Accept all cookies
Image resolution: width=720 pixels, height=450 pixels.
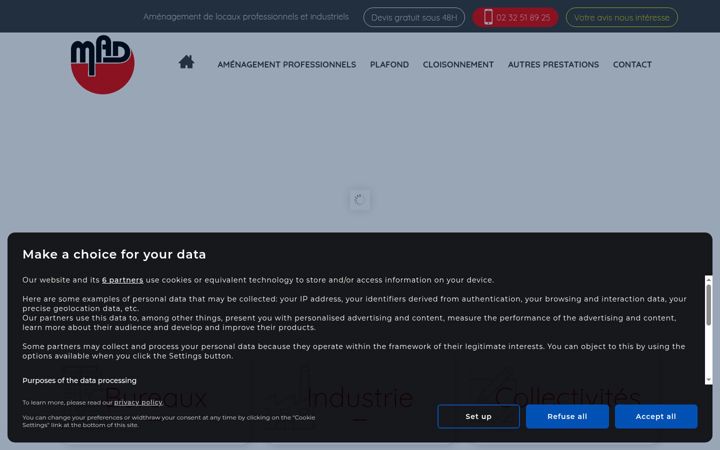pyautogui.click(x=656, y=416)
